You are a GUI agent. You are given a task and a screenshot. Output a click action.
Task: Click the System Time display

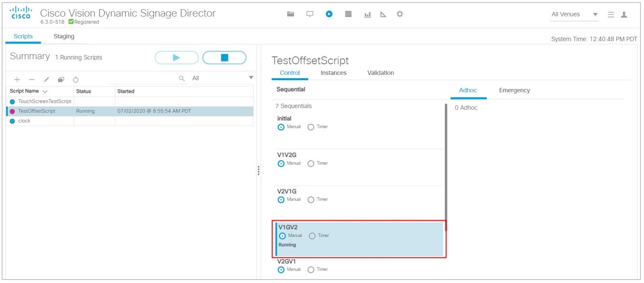(x=594, y=39)
